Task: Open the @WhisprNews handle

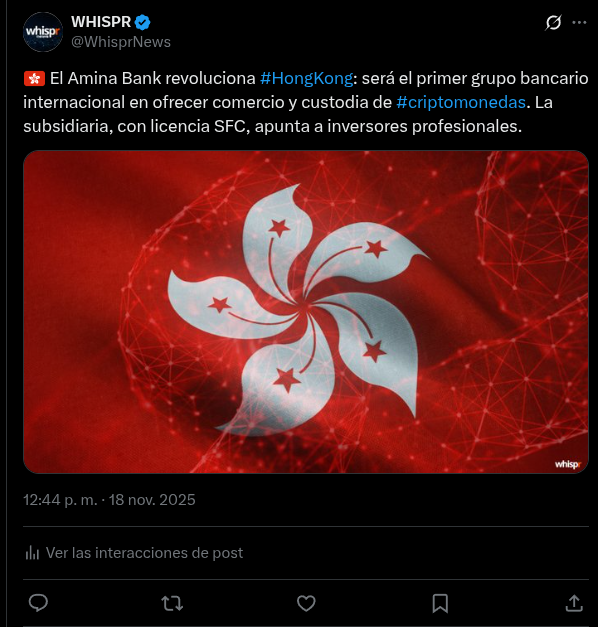Action: click(121, 42)
